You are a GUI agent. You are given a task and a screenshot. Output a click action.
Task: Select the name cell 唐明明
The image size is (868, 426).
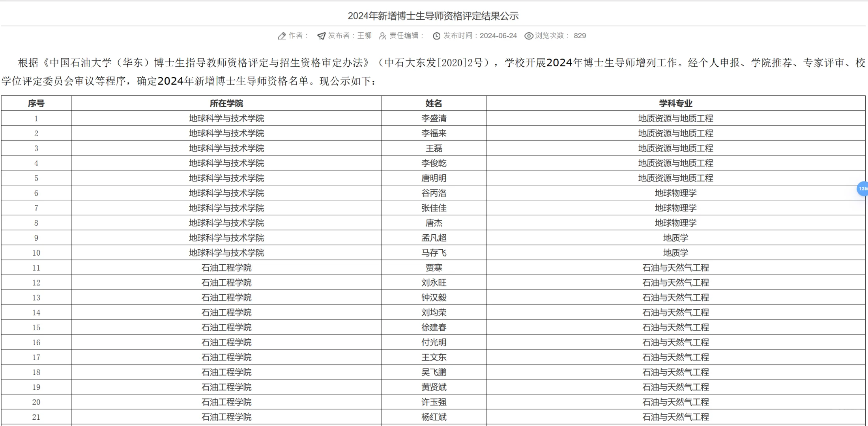[x=434, y=178]
